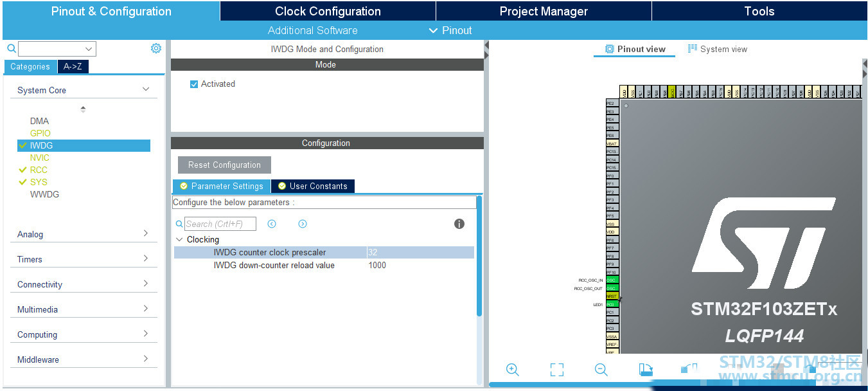Click the IWDG counter clock prescaler label
Viewport: 868px width, 391px height.
tap(270, 253)
